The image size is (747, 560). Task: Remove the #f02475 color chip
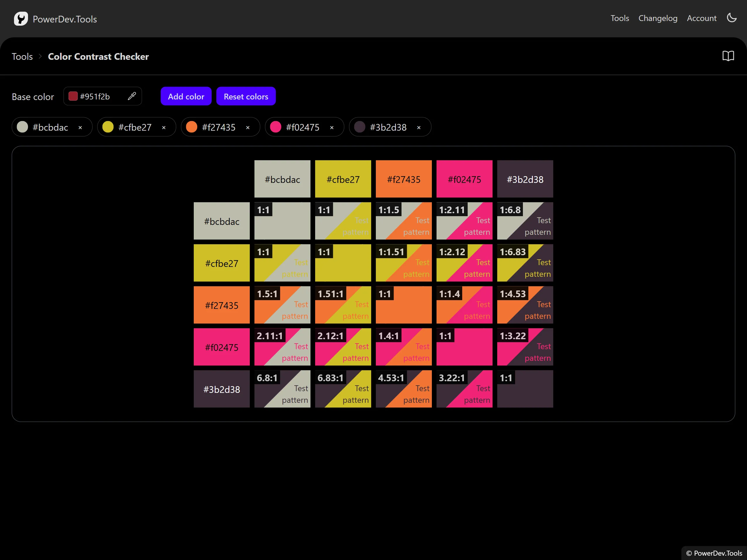coord(331,127)
